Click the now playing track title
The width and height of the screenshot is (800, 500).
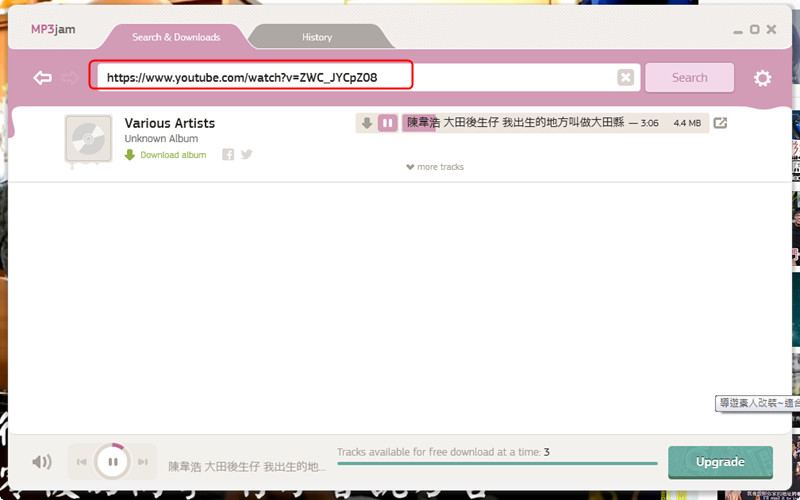tap(247, 466)
